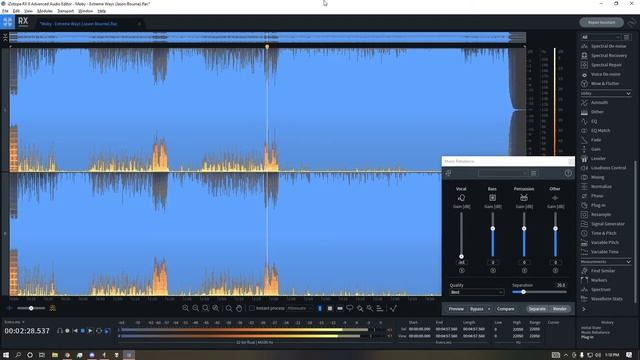The image size is (640, 360).
Task: Click the Separate button
Action: 537,309
